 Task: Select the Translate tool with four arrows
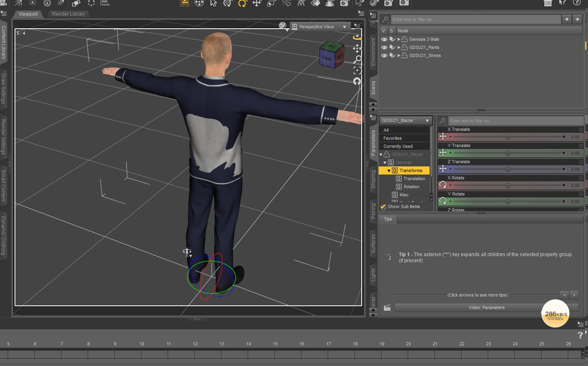point(257,4)
